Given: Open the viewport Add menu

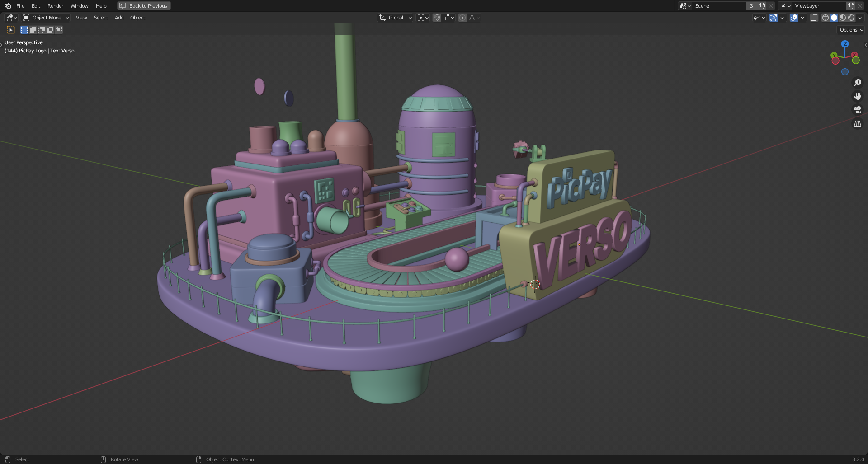Looking at the screenshot, I should click(x=119, y=18).
